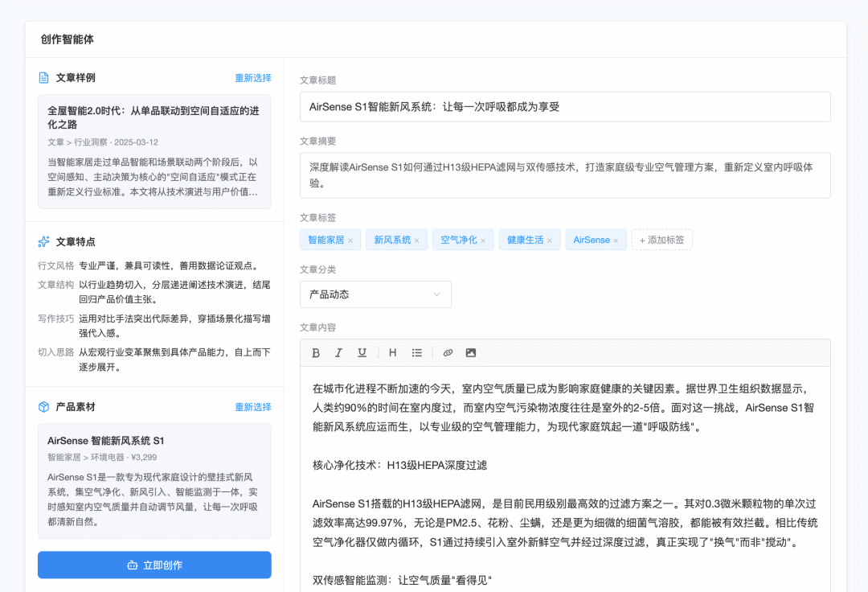
Task: Click the 文章结构 label
Action: [56, 285]
